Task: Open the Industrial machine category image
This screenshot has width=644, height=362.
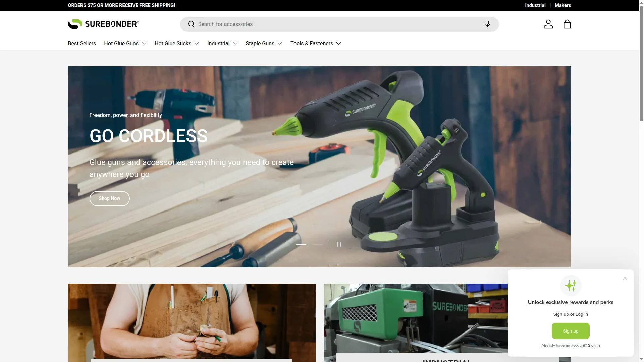Action: (416, 318)
